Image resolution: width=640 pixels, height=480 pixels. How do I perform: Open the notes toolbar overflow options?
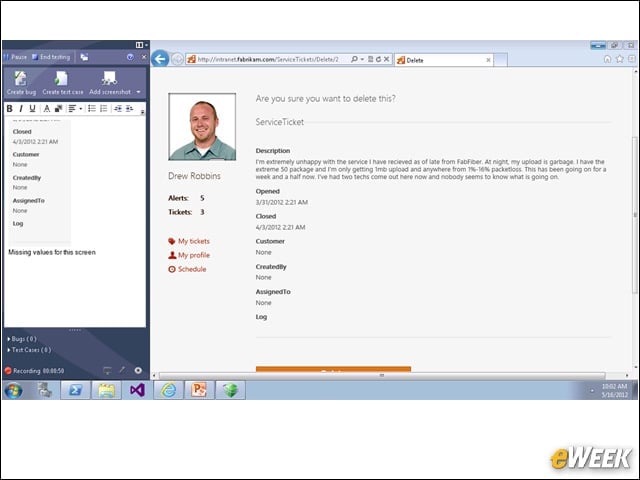point(142,112)
